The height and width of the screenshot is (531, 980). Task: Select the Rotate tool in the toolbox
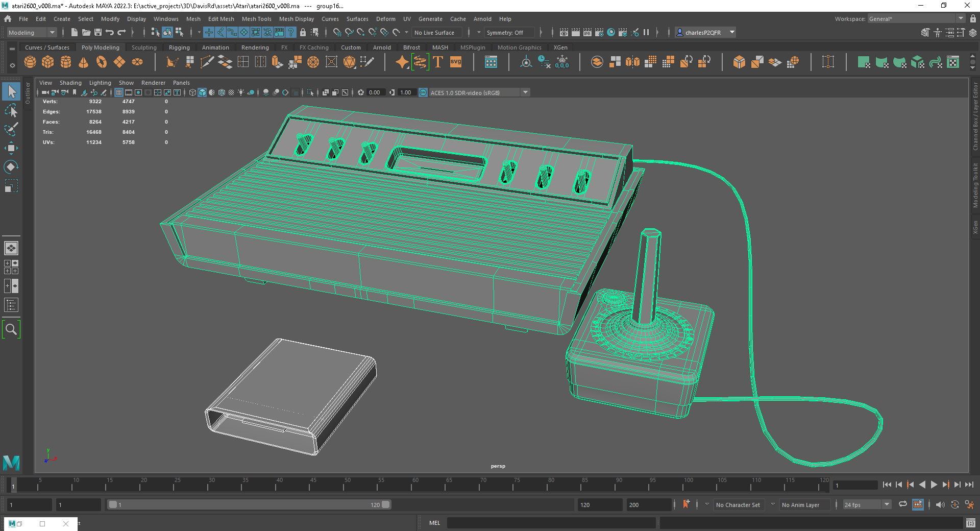11,167
